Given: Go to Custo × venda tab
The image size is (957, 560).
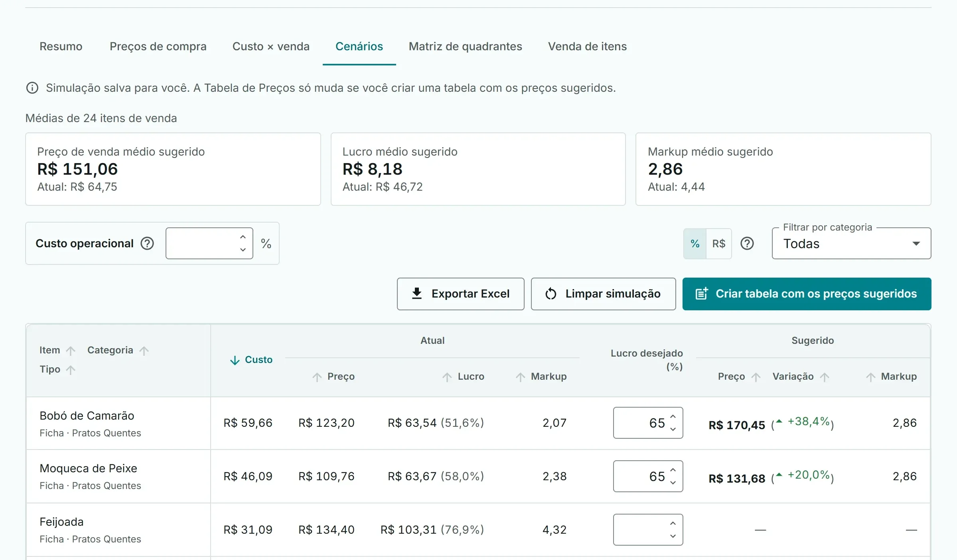Looking at the screenshot, I should pos(271,46).
